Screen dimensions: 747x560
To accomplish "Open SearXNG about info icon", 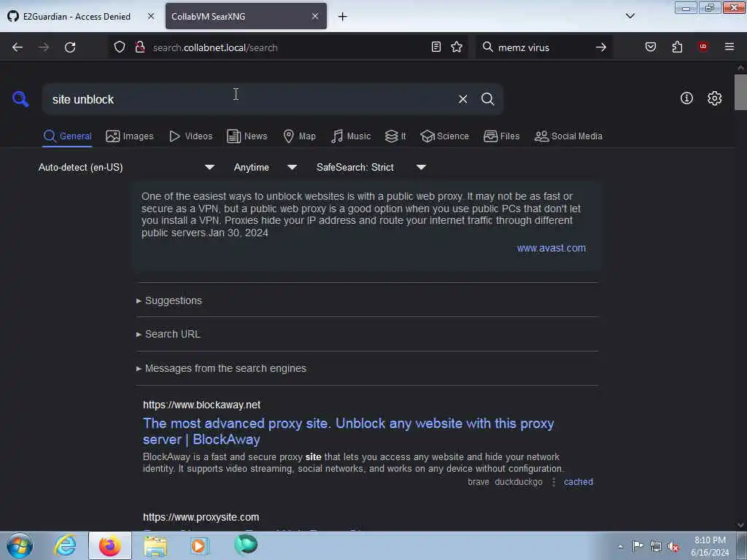I will click(686, 98).
